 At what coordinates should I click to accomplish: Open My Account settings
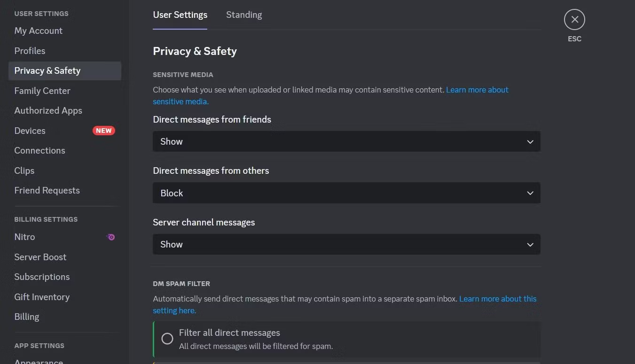pos(38,31)
